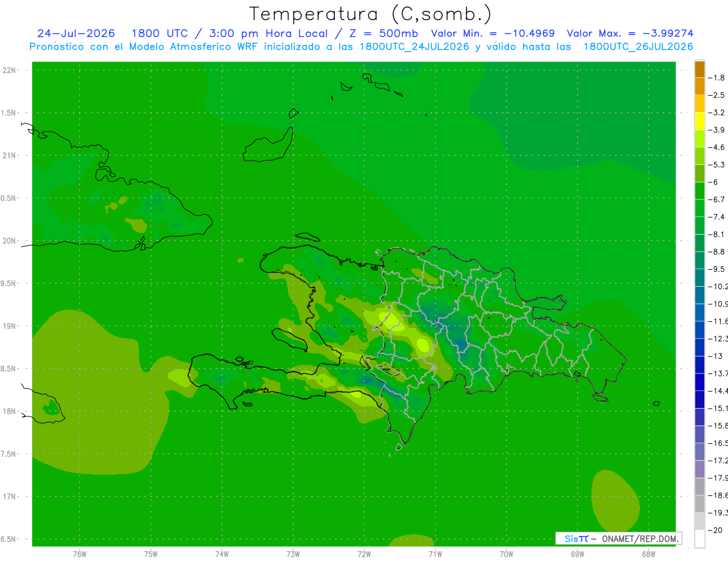Click the colorbar label '-6'
Image resolution: width=728 pixels, height=562 pixels.
(x=713, y=182)
